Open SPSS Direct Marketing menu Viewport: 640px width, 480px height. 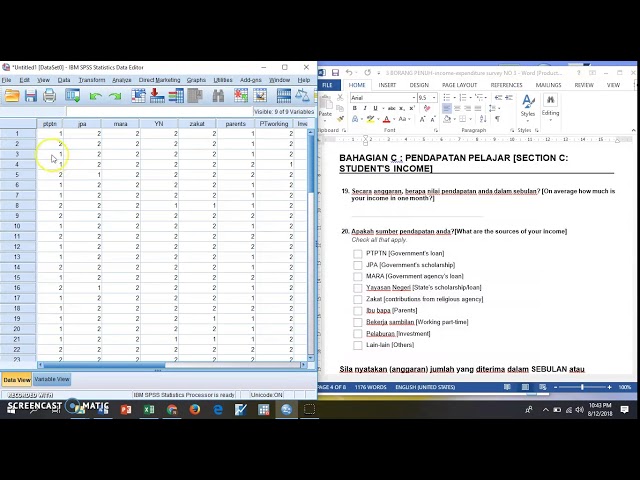point(159,80)
